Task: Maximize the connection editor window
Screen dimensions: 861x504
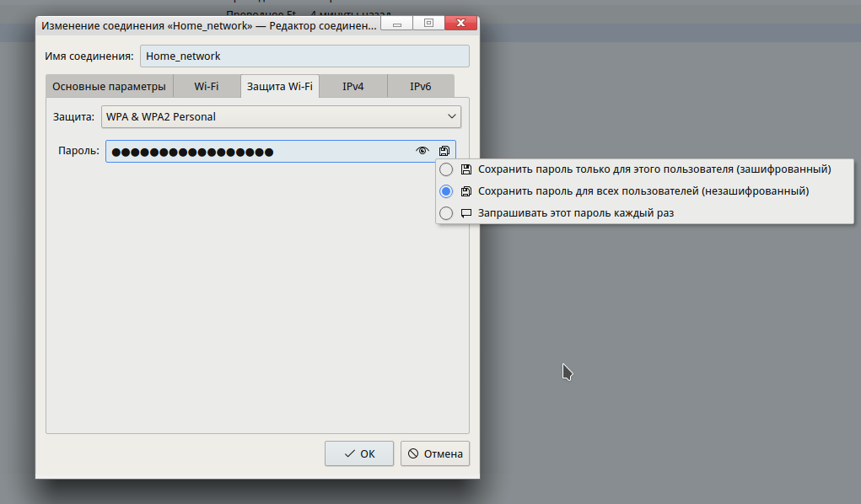Action: 429,23
